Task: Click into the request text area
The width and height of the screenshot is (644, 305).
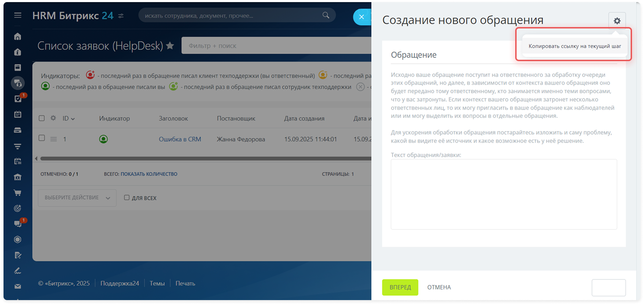Action: [504, 194]
